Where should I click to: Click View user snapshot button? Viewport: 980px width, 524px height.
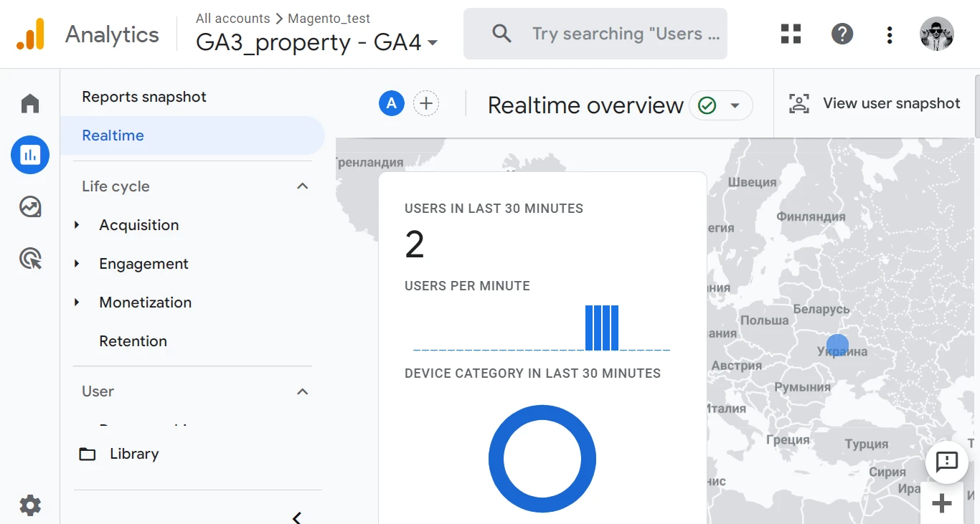tap(875, 104)
